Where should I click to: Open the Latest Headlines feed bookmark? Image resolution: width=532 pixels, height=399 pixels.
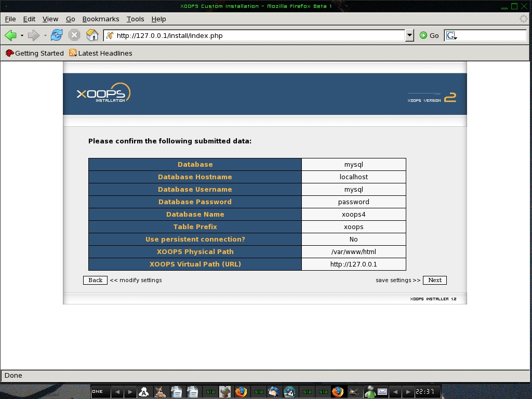101,53
